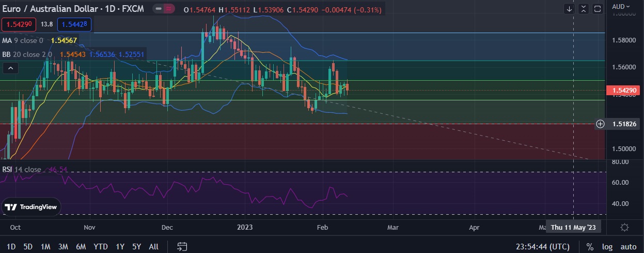Screen dimensions: 644x253
Task: Click the blue buy price 1.54428 button
Action: pos(75,24)
